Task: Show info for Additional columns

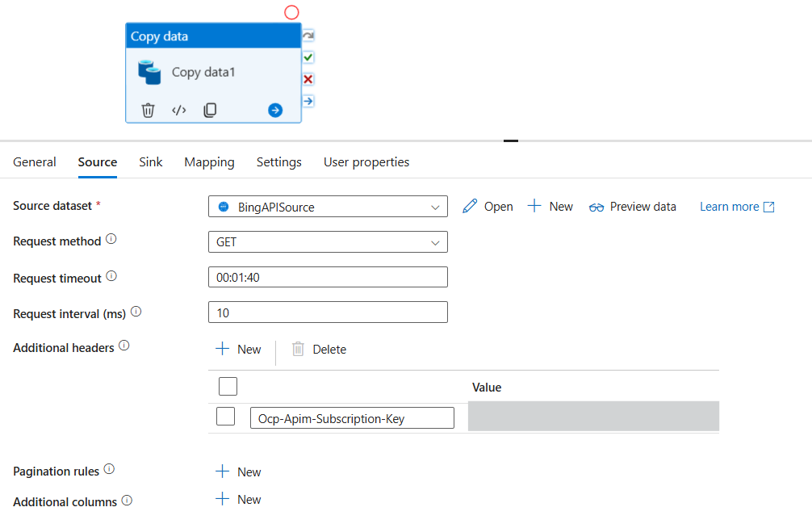Action: pos(127,501)
